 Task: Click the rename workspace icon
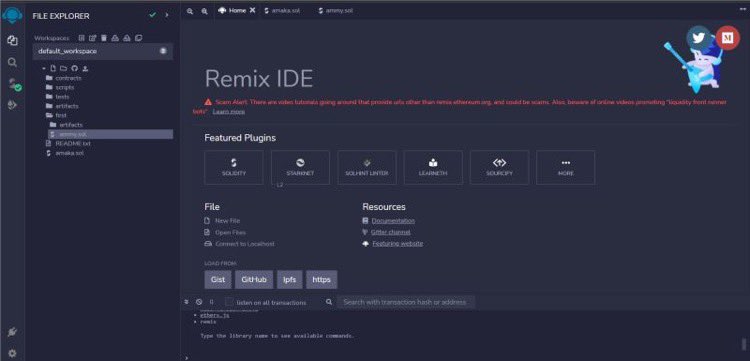click(93, 38)
